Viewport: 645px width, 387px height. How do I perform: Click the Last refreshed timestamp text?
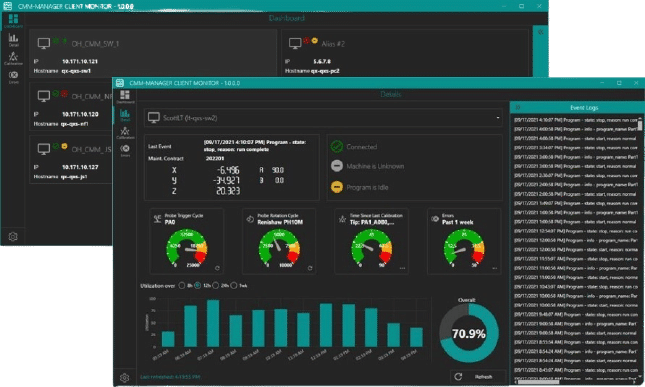170,377
